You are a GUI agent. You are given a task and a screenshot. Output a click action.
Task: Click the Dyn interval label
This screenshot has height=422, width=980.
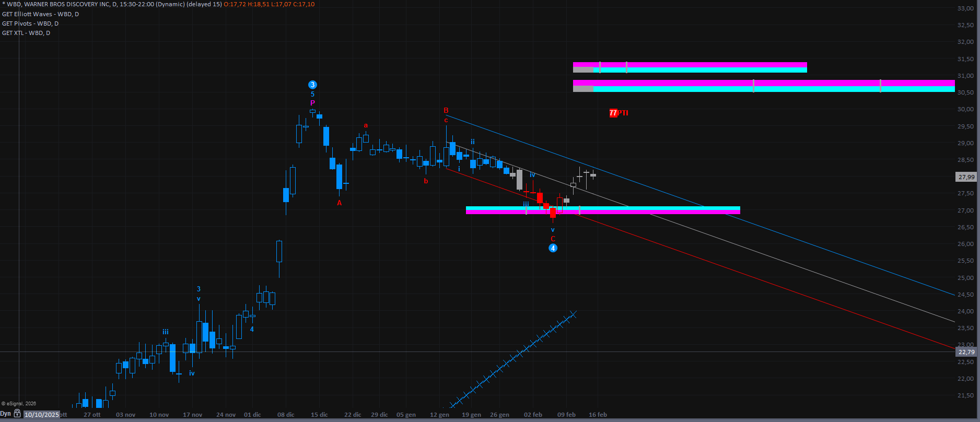(6, 414)
